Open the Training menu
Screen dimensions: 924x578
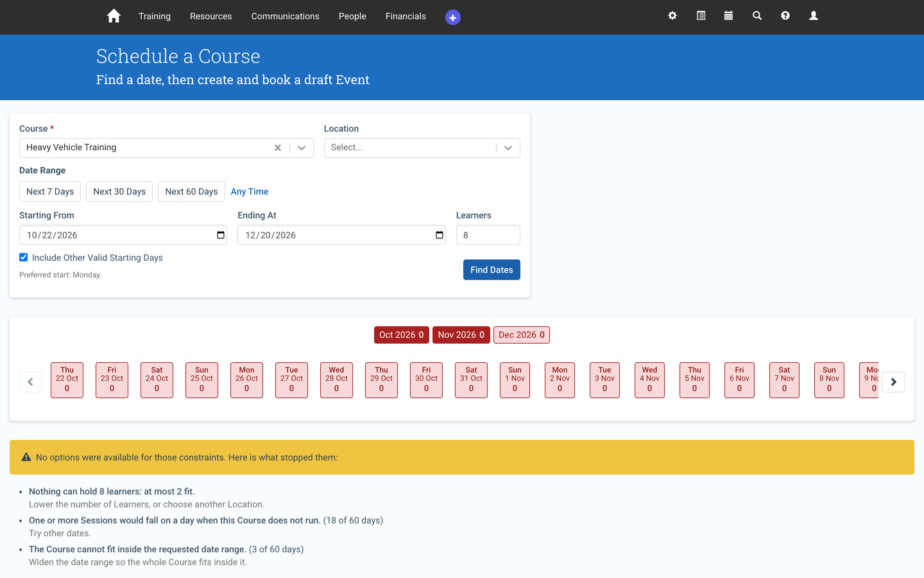[155, 16]
